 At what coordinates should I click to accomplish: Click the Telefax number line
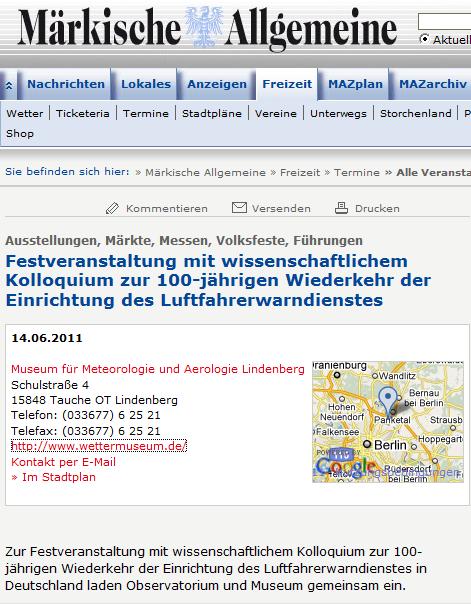click(x=85, y=431)
